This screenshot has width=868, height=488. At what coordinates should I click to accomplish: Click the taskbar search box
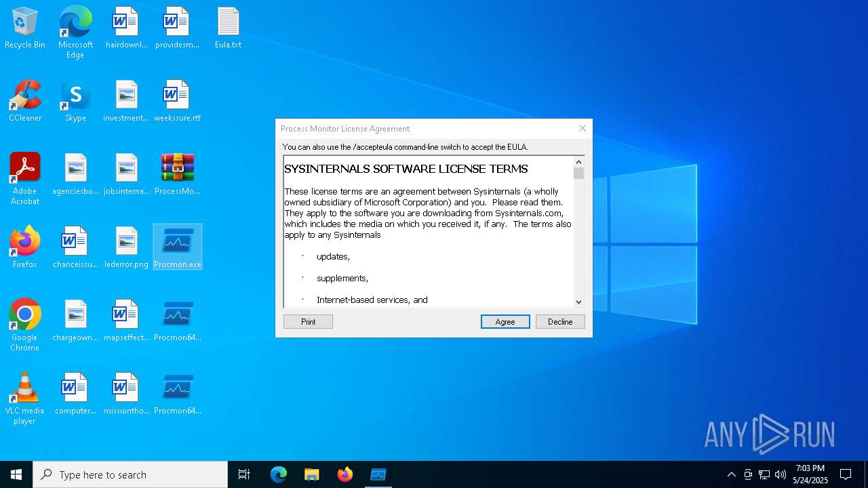[x=130, y=474]
